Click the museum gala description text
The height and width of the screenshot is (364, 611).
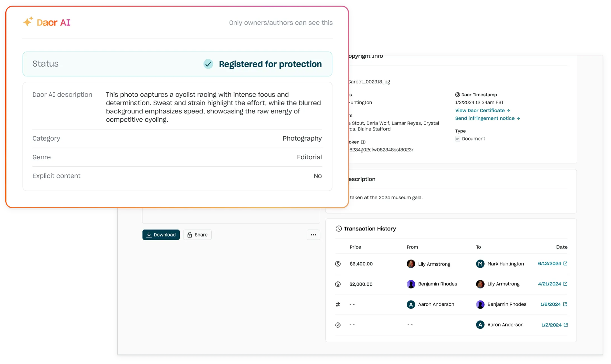[x=386, y=197]
